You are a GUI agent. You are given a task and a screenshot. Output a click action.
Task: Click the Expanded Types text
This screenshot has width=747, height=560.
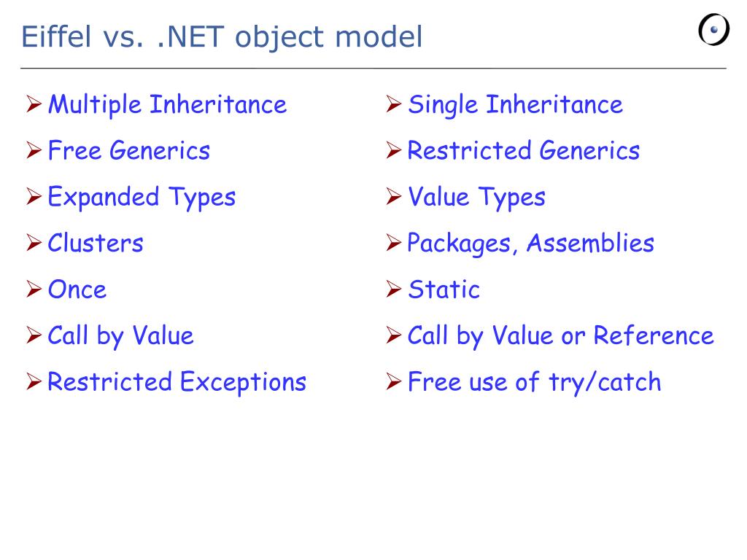(x=142, y=198)
